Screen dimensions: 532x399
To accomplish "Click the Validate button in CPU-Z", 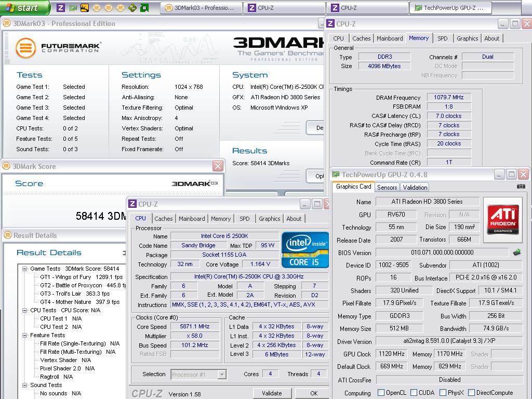I will (x=272, y=393).
